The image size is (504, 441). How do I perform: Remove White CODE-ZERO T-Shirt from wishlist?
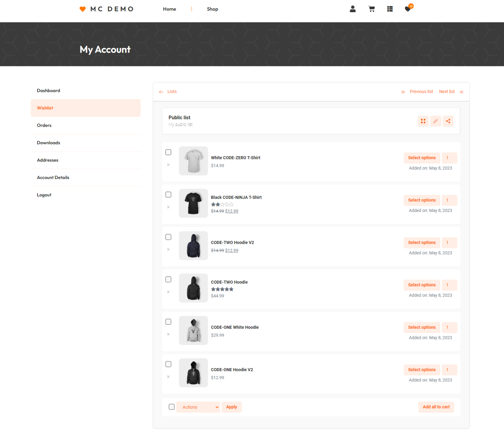(168, 165)
